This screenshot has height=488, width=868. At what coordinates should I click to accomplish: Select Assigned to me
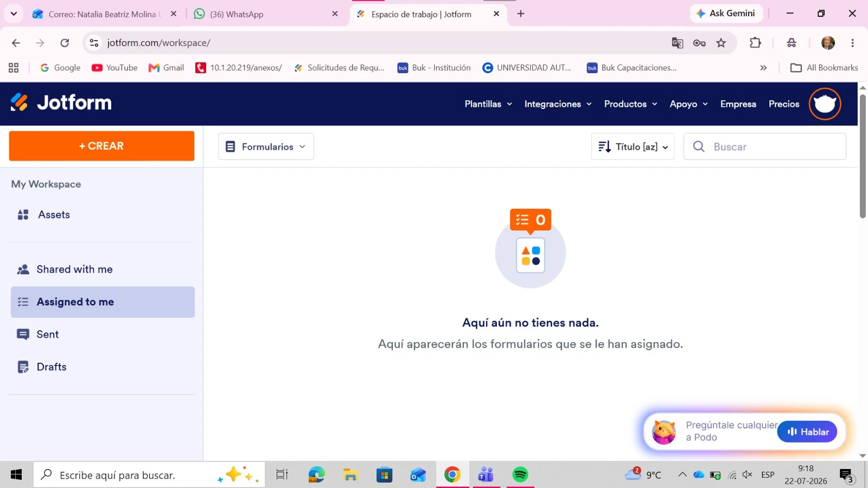point(103,302)
